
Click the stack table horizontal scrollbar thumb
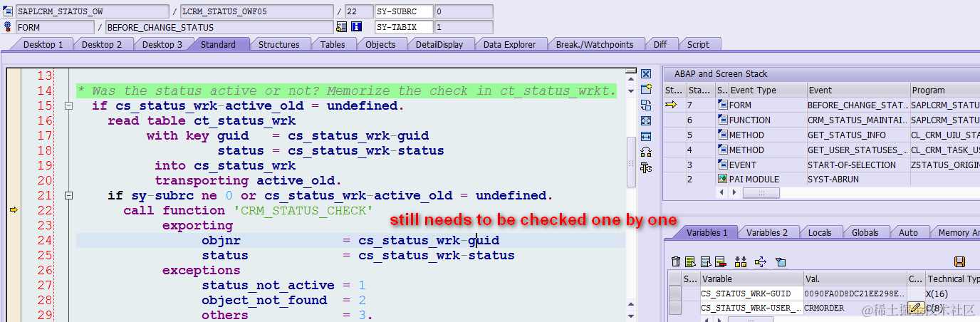761,193
